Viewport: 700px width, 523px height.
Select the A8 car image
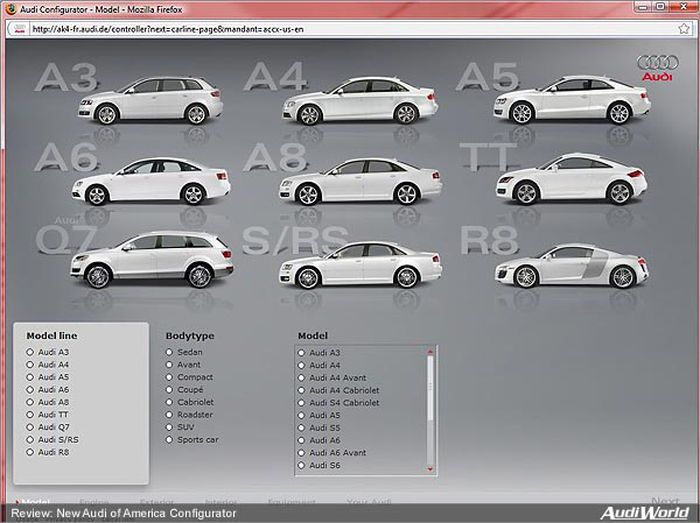tap(360, 182)
